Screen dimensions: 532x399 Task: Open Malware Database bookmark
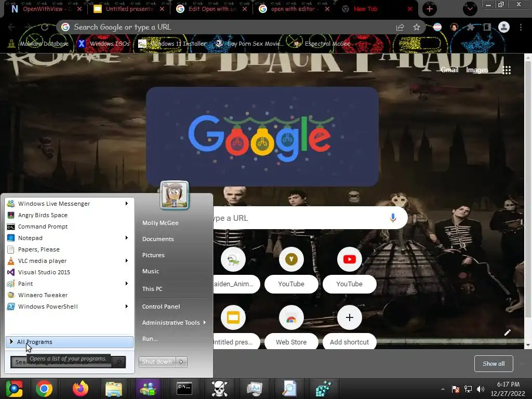38,44
